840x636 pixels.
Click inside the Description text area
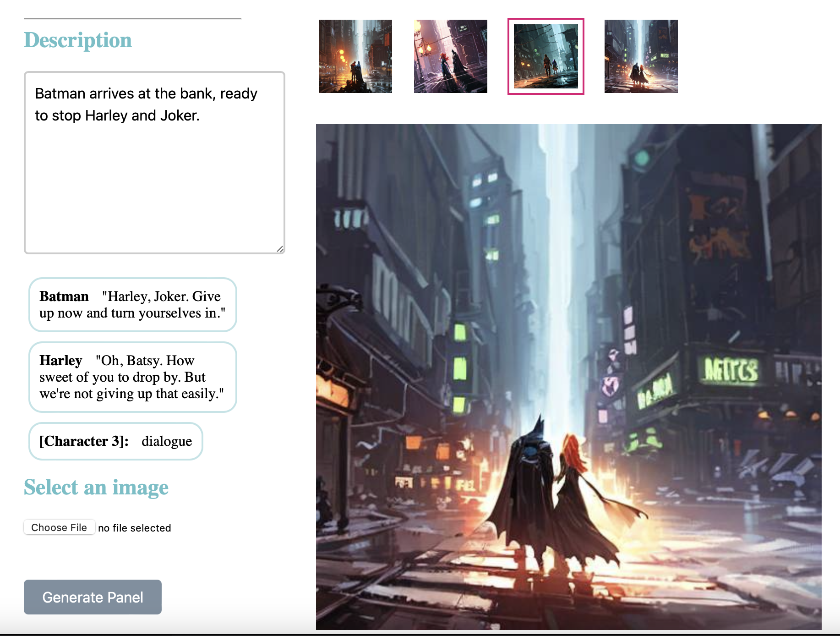pyautogui.click(x=154, y=162)
